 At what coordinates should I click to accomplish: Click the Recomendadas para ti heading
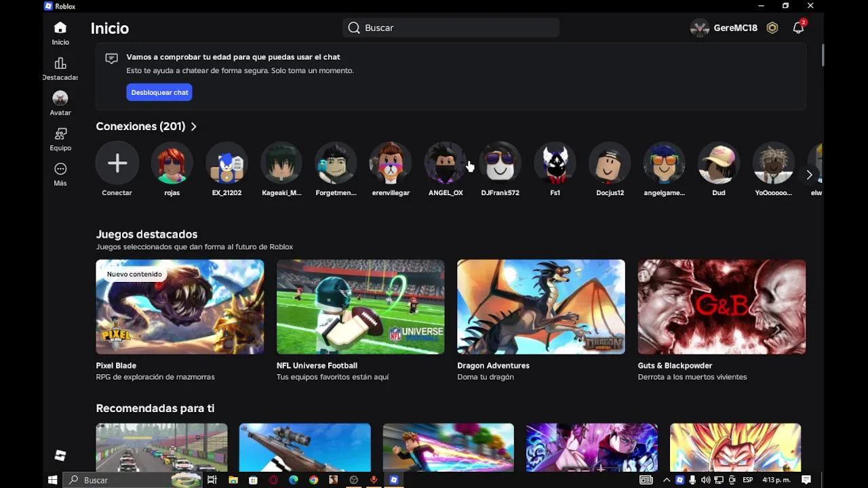pos(155,408)
